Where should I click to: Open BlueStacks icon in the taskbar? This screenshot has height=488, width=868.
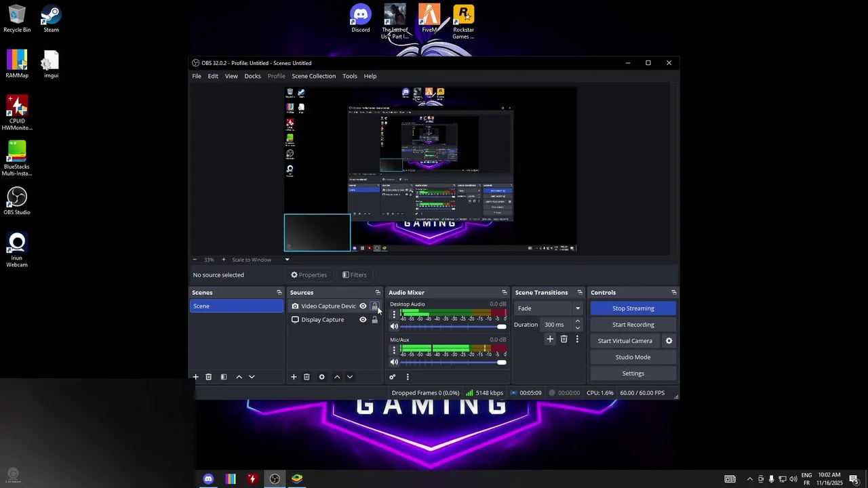coord(297,479)
